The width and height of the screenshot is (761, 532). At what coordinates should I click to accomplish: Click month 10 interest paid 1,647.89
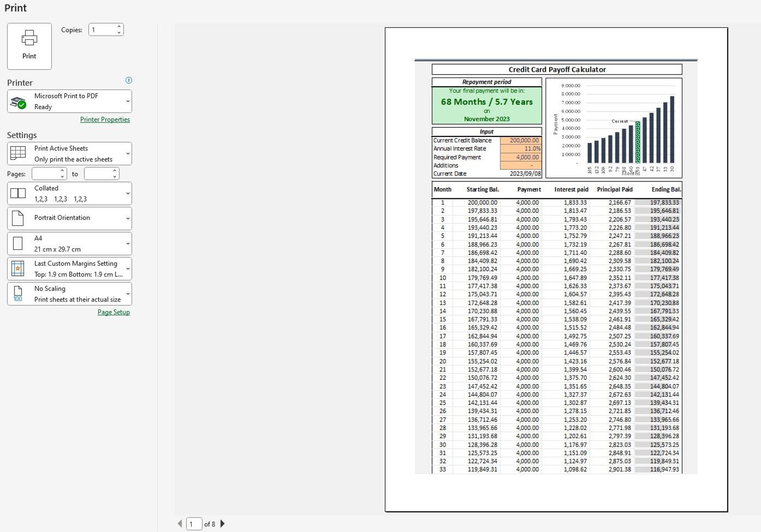click(x=575, y=278)
